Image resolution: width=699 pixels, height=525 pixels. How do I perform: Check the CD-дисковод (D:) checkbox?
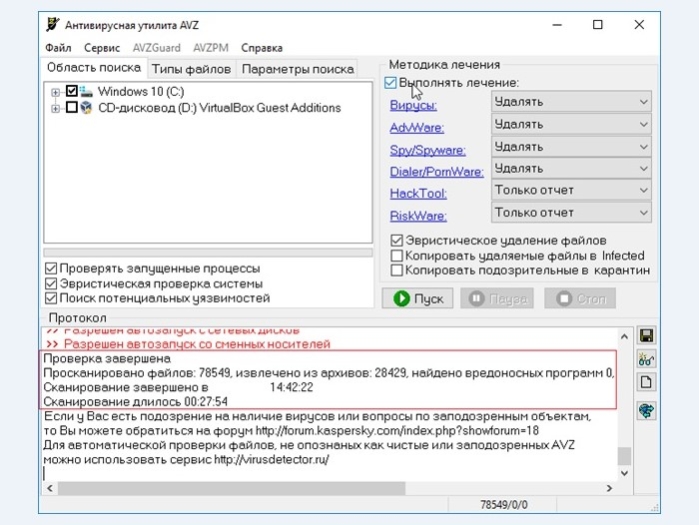[x=71, y=107]
